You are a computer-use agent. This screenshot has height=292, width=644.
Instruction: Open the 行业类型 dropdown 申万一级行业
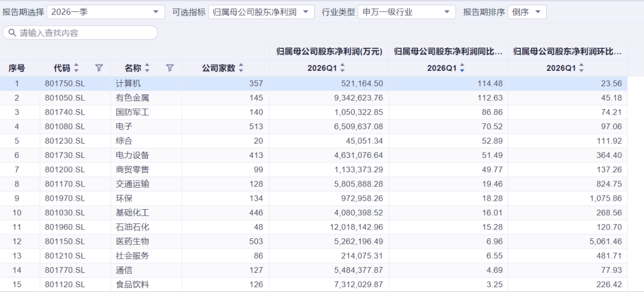coord(407,12)
